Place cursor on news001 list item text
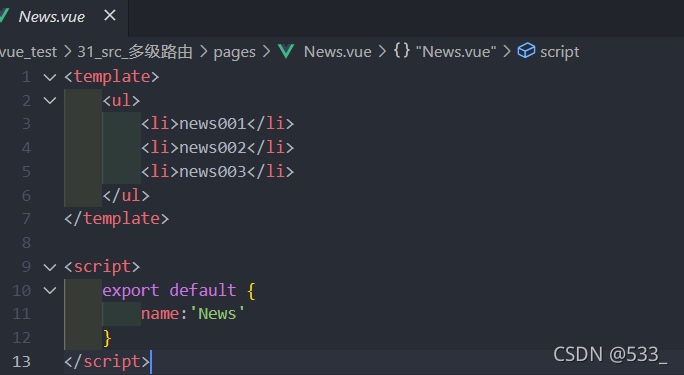 (213, 124)
